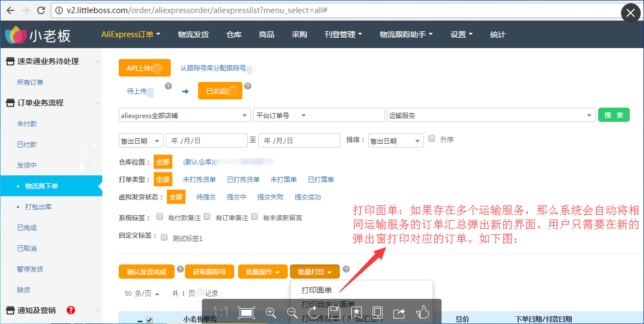The image size is (644, 324).
Task: Click the green 搜索 button
Action: (613, 115)
